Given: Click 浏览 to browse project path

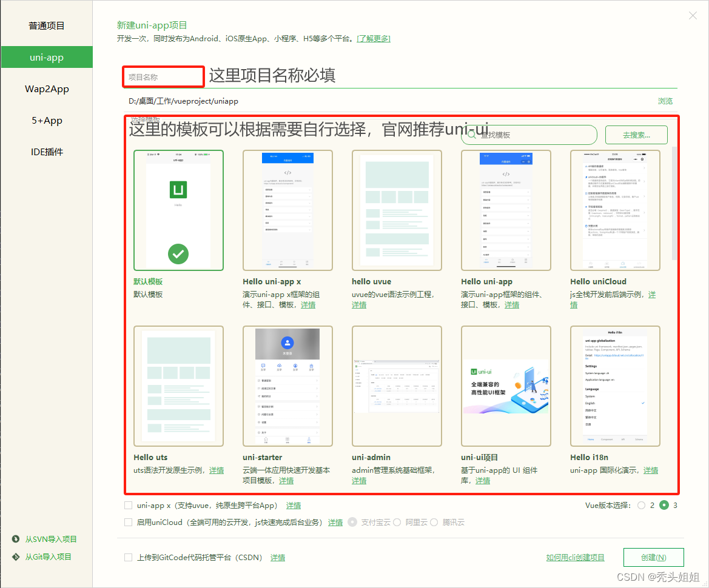Looking at the screenshot, I should click(x=665, y=101).
